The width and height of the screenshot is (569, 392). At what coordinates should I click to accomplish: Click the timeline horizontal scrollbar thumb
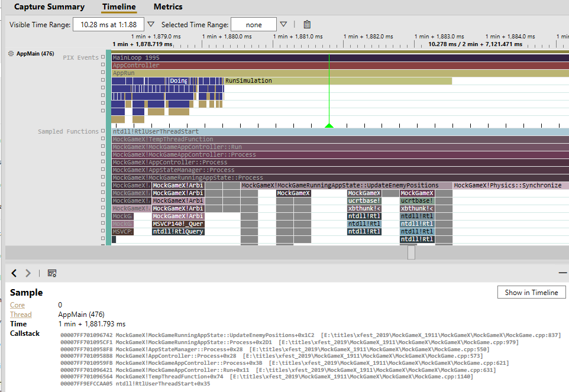[x=411, y=252]
